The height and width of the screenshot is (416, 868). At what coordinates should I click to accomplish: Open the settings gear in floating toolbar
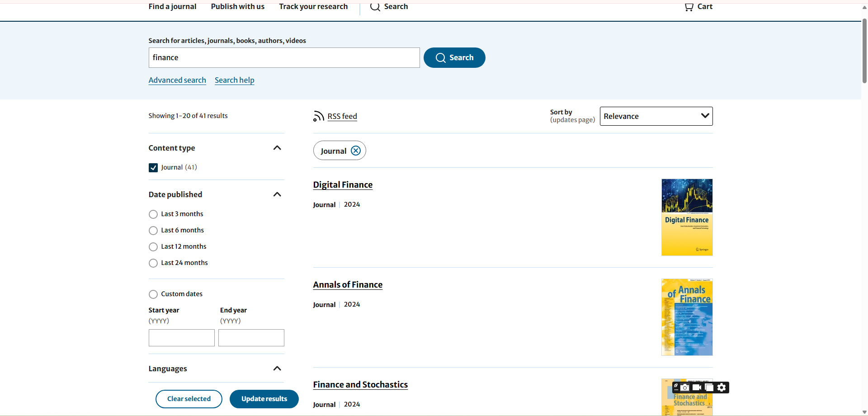pos(722,388)
